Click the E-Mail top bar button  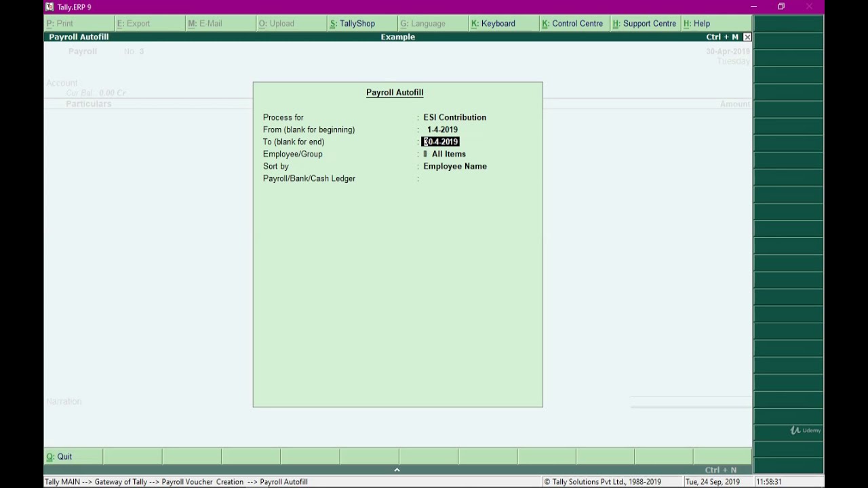pyautogui.click(x=220, y=24)
